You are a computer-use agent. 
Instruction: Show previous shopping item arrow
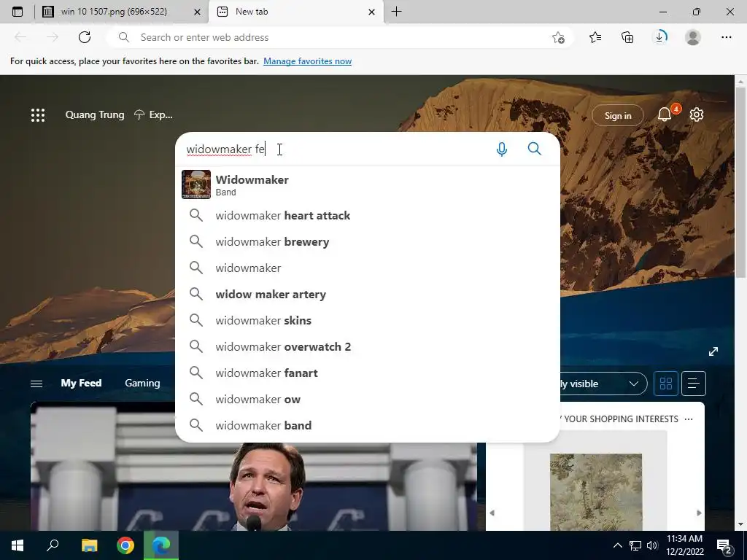(x=492, y=513)
